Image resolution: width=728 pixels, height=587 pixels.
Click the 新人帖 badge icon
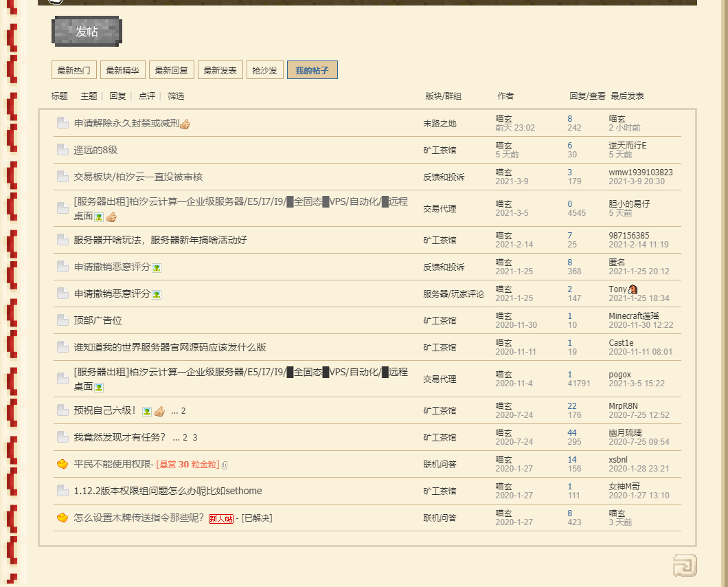click(220, 518)
